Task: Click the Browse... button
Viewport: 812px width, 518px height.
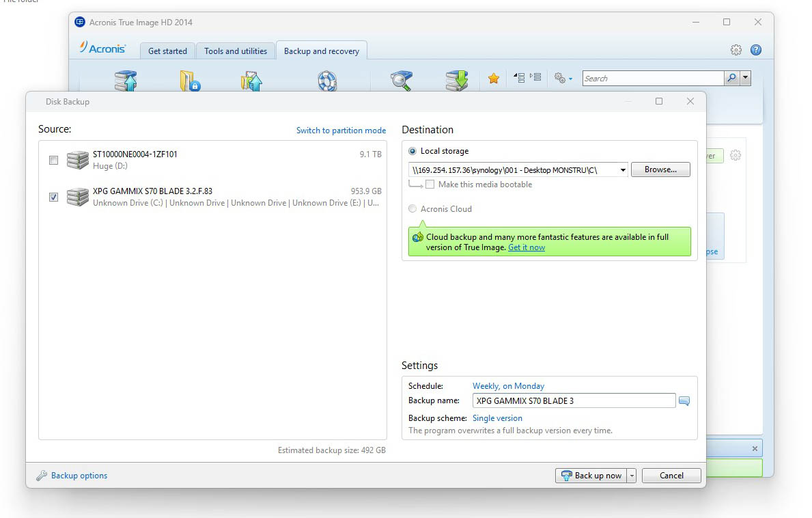Action: click(660, 169)
